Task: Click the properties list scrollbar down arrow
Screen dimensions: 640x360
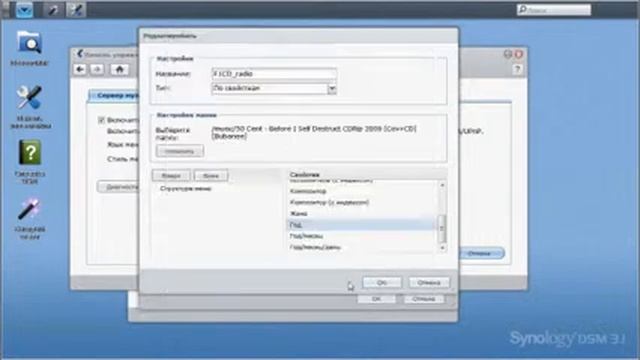Action: pos(442,248)
